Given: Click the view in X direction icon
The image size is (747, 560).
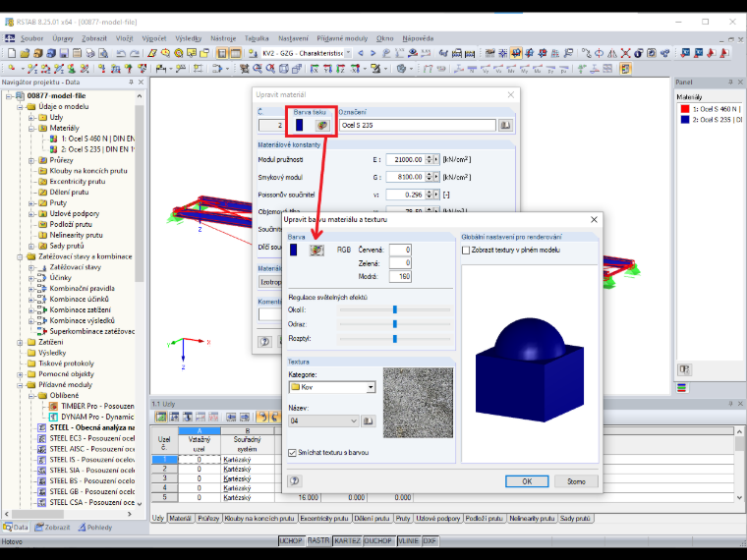Looking at the screenshot, I should (315, 69).
